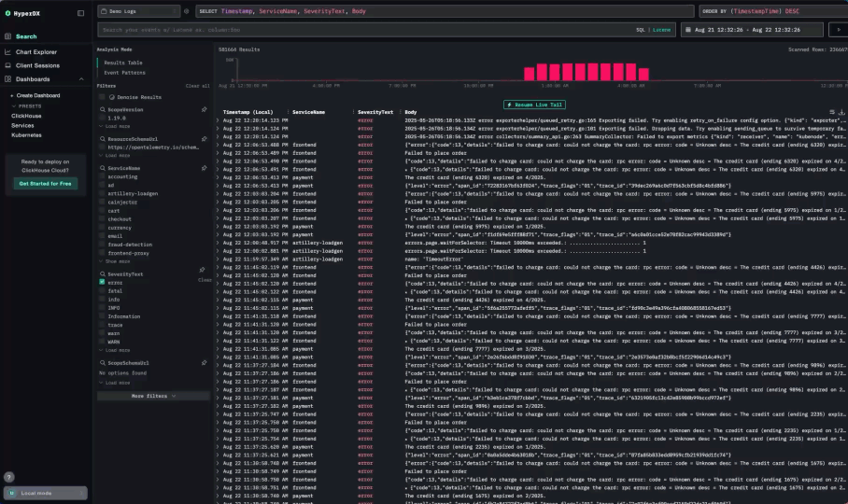Run the query with the play button

(x=838, y=30)
